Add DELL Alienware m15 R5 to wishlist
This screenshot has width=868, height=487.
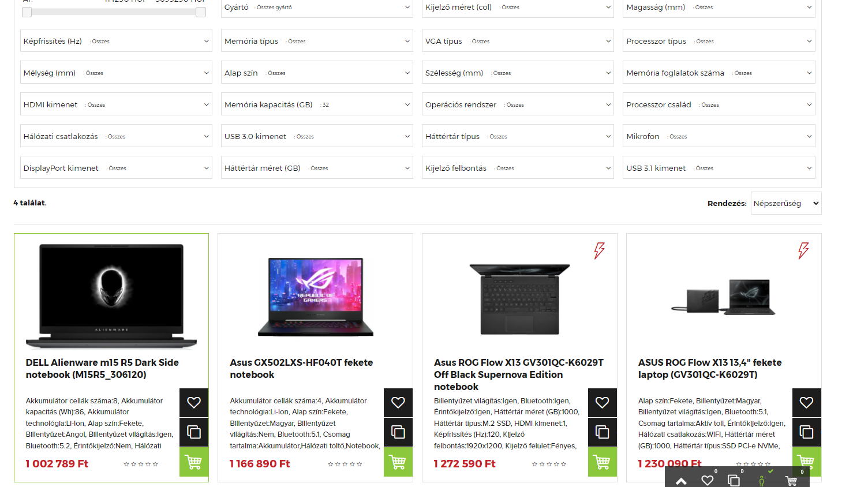pos(194,403)
